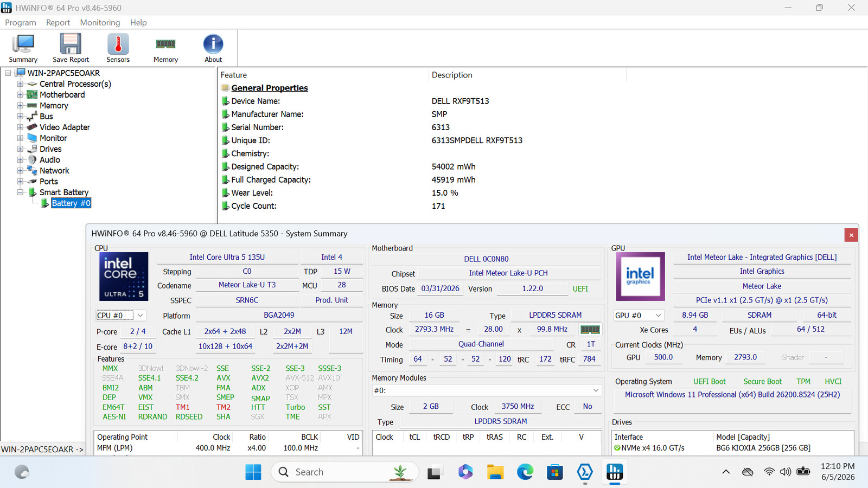This screenshot has height=488, width=868.
Task: Click the battery tray icon
Action: coord(803,472)
